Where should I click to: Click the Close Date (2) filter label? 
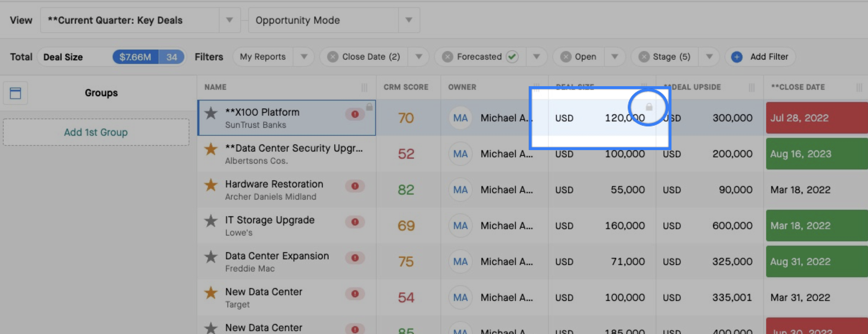click(371, 57)
